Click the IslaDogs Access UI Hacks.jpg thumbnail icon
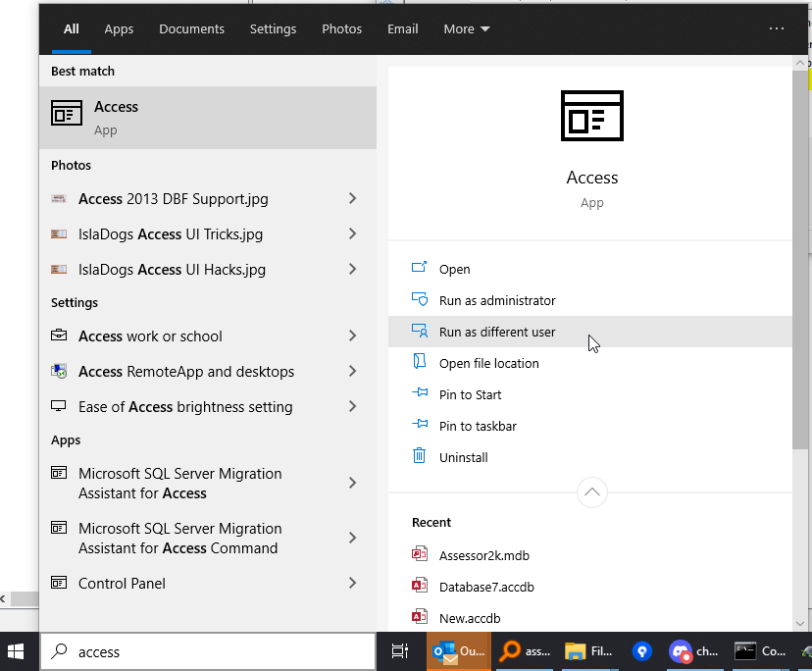This screenshot has height=671, width=812. point(59,269)
